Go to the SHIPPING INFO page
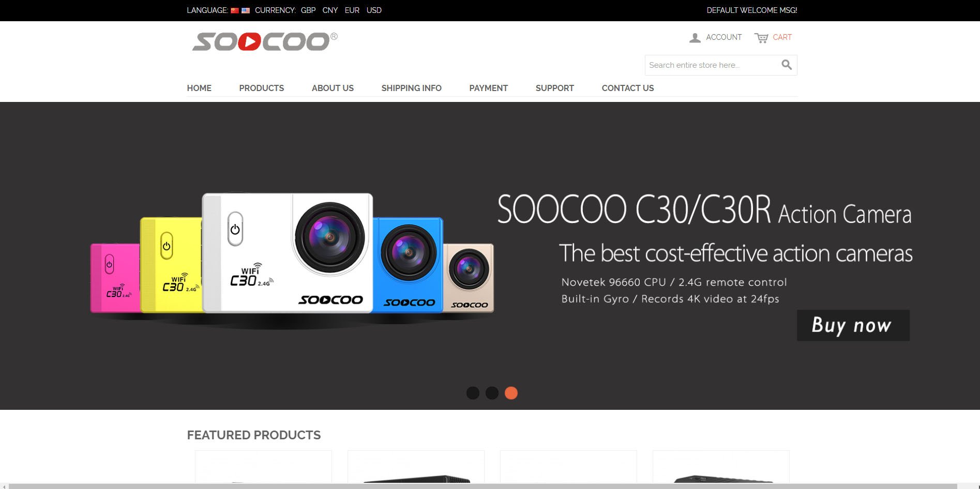980x489 pixels. pyautogui.click(x=412, y=88)
